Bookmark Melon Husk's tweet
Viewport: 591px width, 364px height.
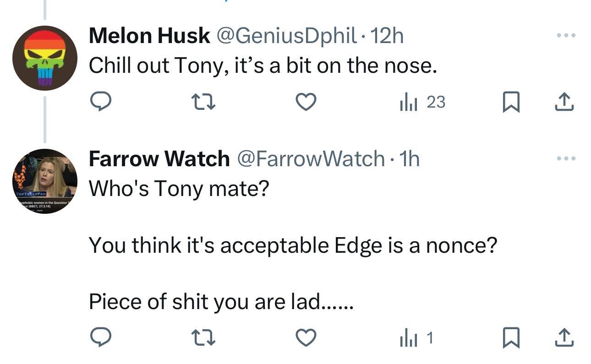coord(511,102)
